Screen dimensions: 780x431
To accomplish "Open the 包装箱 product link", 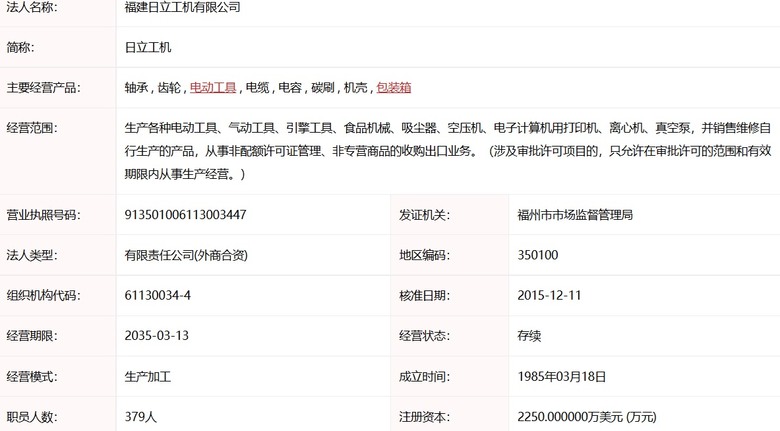I will click(x=393, y=88).
